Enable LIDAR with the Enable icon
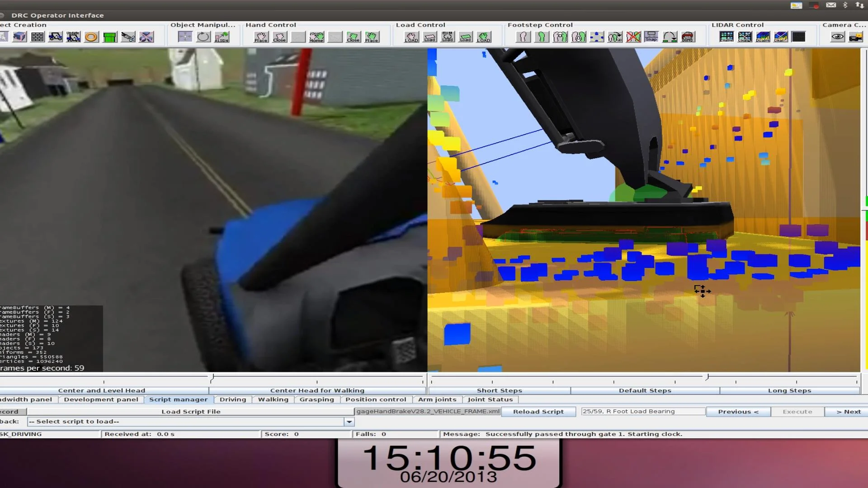Image resolution: width=868 pixels, height=488 pixels. tap(726, 37)
